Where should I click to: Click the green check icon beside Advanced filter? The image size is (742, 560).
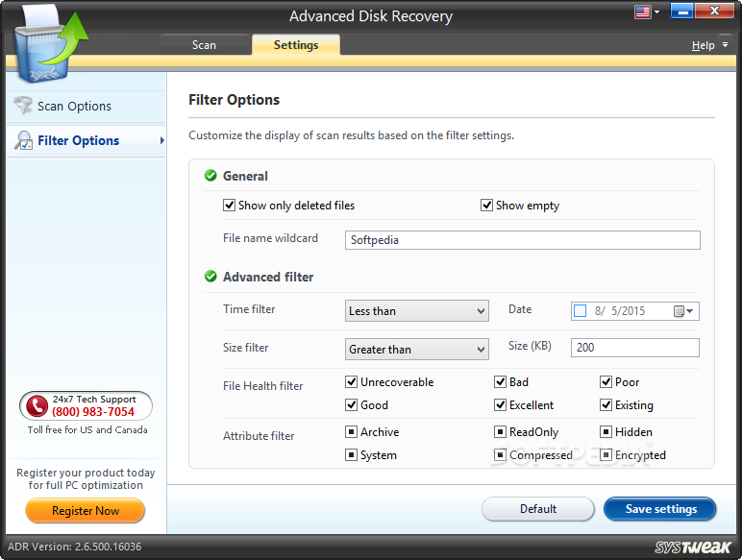[x=210, y=277]
